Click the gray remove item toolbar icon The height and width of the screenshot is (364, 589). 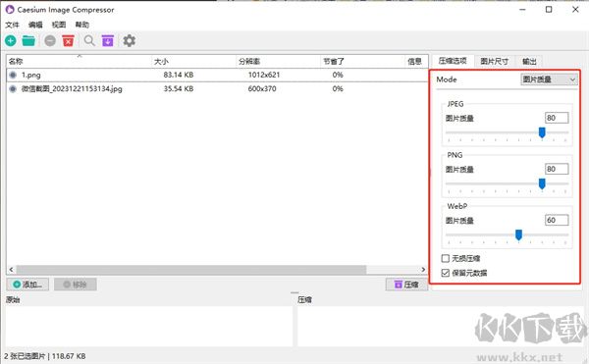pos(50,40)
